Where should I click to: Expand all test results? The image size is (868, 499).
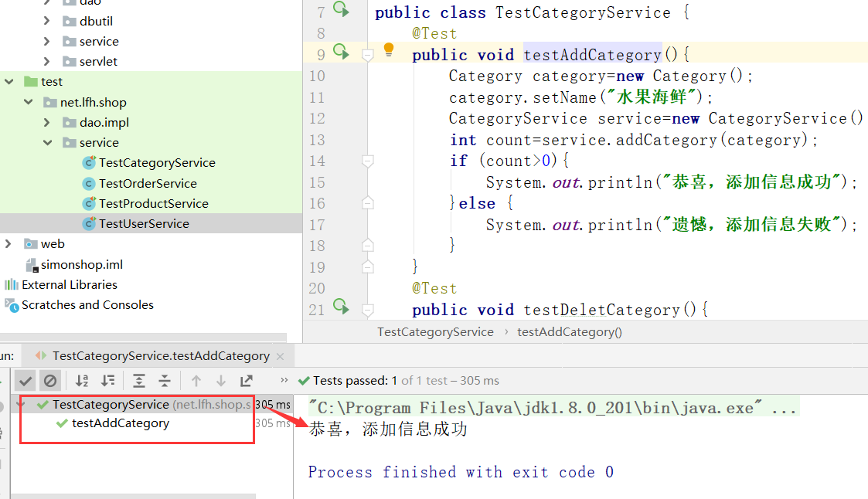139,381
